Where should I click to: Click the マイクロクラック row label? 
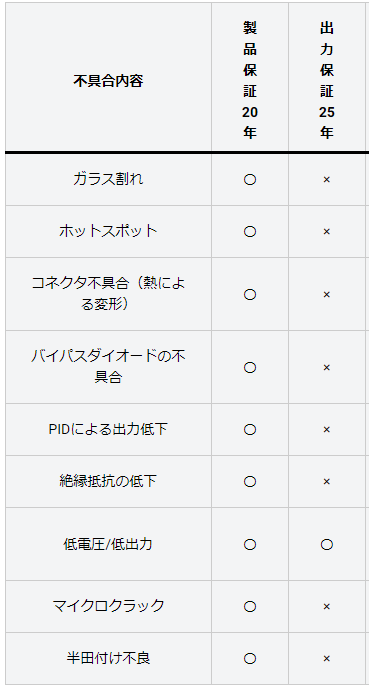(x=108, y=606)
